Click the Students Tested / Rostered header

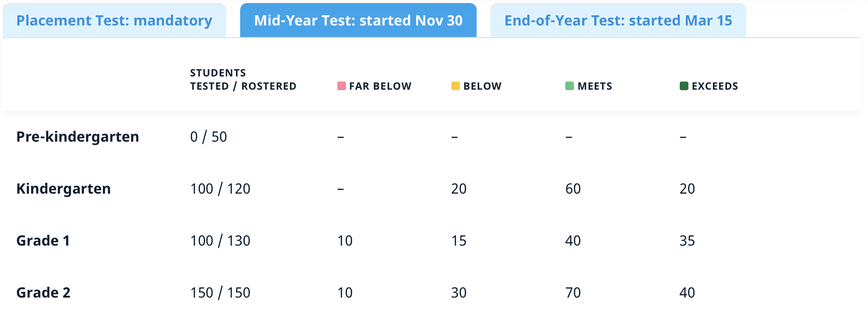243,79
